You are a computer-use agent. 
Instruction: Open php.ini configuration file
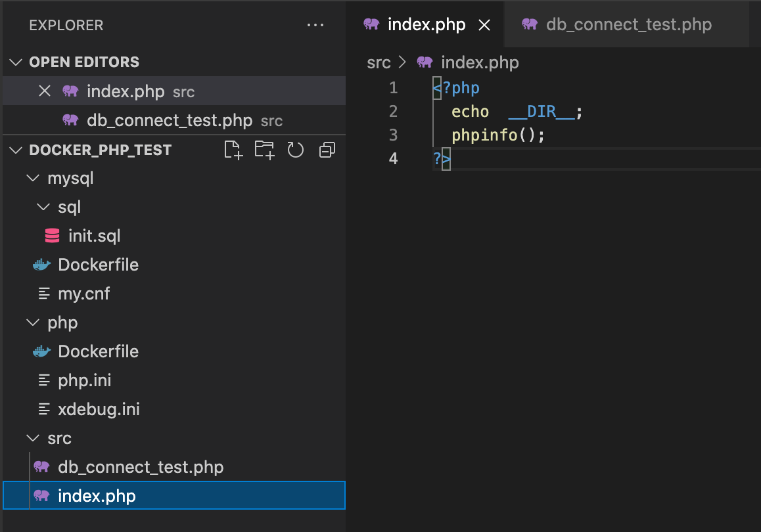coord(84,380)
